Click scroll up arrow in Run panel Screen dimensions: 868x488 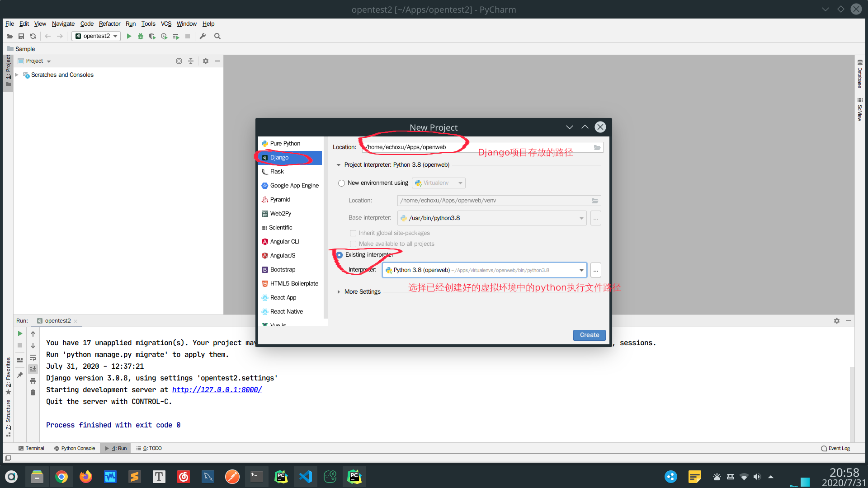(x=33, y=334)
